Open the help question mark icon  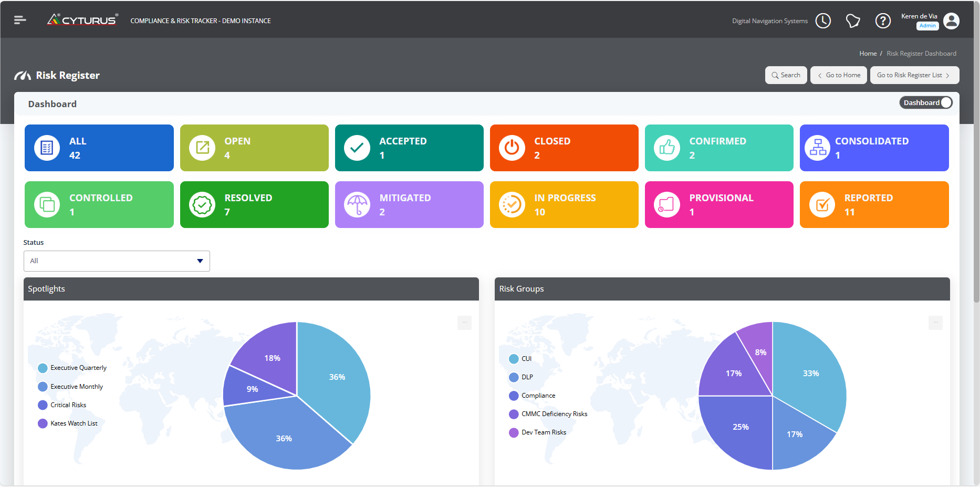pos(883,21)
